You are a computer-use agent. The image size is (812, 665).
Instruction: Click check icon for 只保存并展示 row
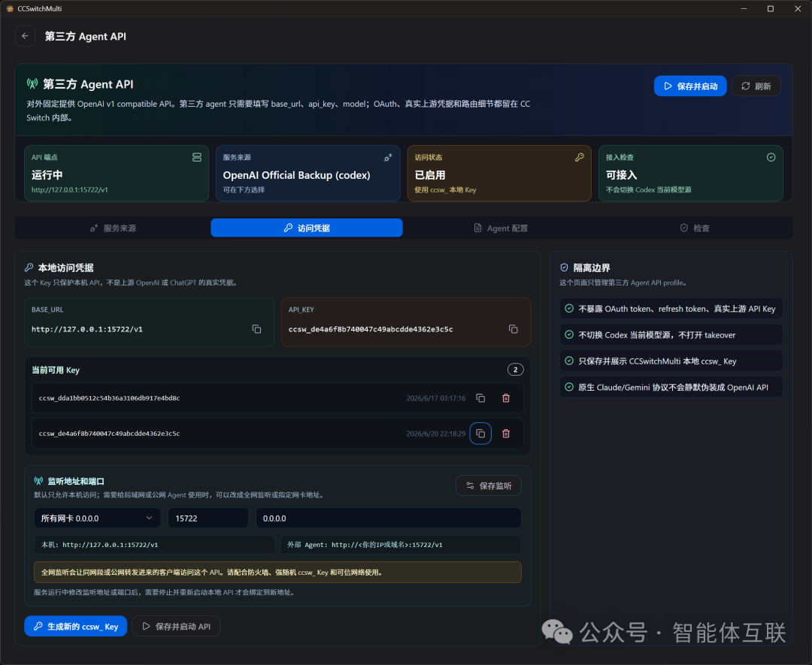coord(569,361)
